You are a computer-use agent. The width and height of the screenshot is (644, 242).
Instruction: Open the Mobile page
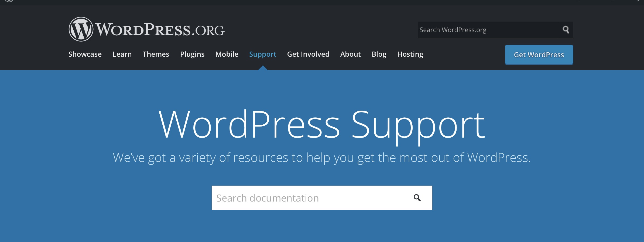coord(227,54)
